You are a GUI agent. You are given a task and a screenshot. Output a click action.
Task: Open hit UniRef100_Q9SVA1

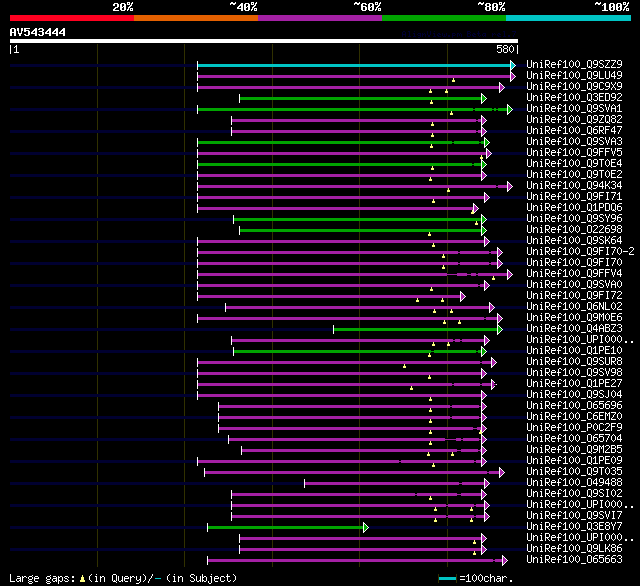(x=574, y=109)
